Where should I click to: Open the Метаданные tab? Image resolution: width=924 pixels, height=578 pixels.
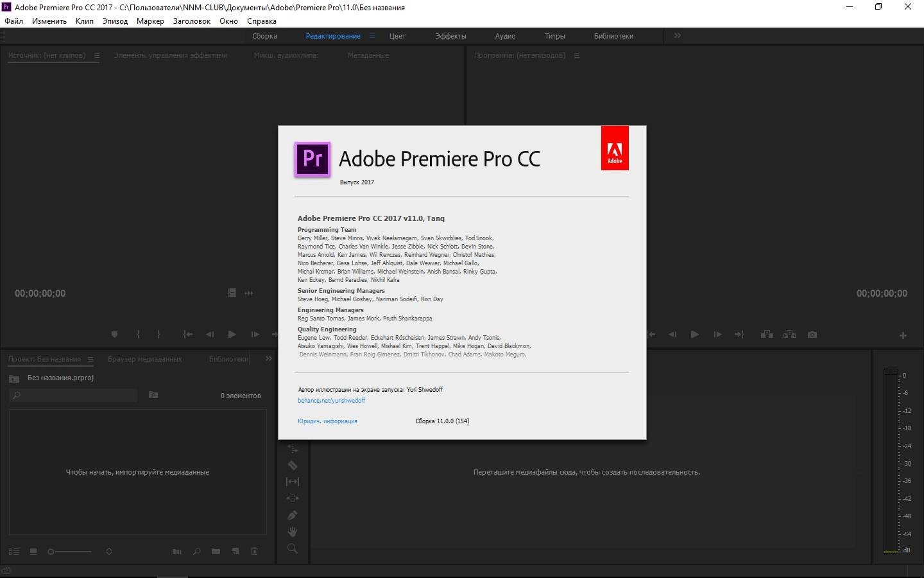[368, 56]
